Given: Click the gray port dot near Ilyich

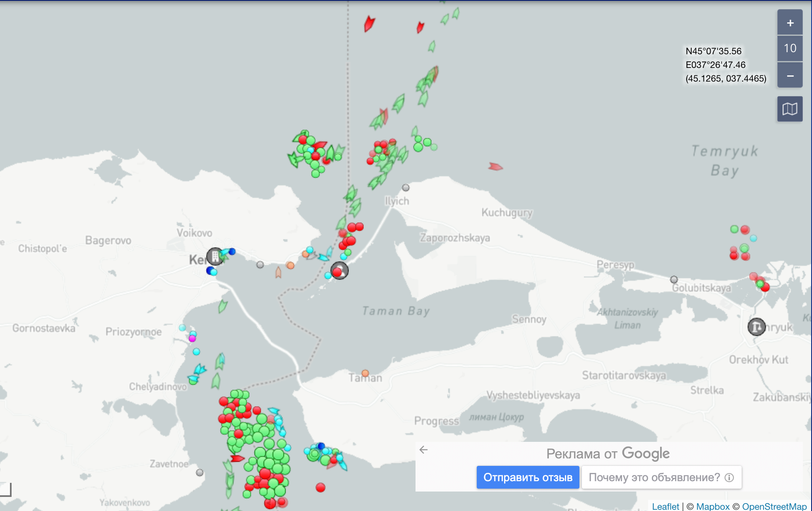Looking at the screenshot, I should (x=406, y=188).
